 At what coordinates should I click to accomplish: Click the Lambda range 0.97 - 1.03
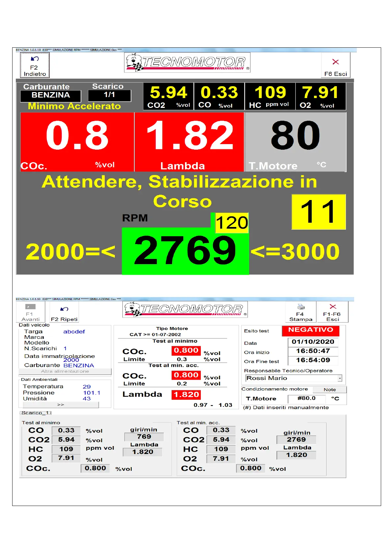click(213, 405)
